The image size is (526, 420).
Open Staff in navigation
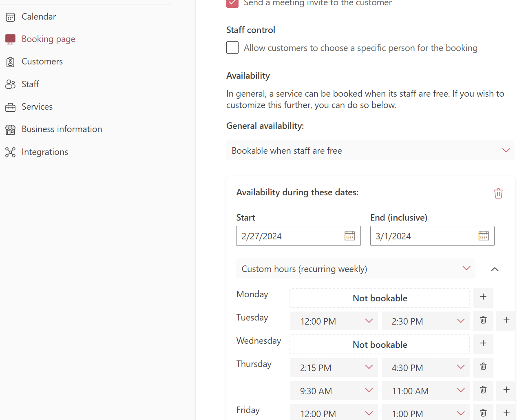pos(30,84)
